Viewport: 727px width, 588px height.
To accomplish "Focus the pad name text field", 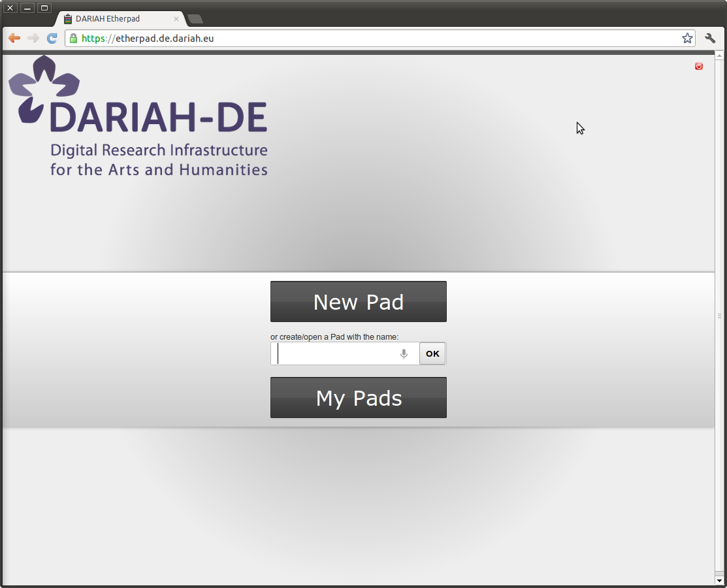I will [336, 353].
